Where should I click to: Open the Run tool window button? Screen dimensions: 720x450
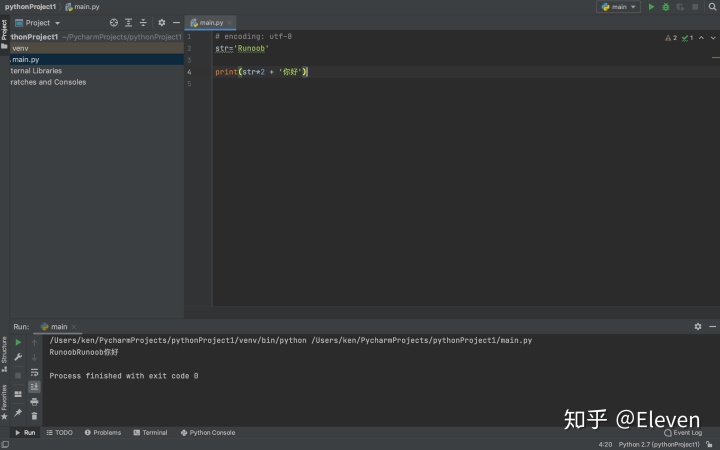point(25,433)
